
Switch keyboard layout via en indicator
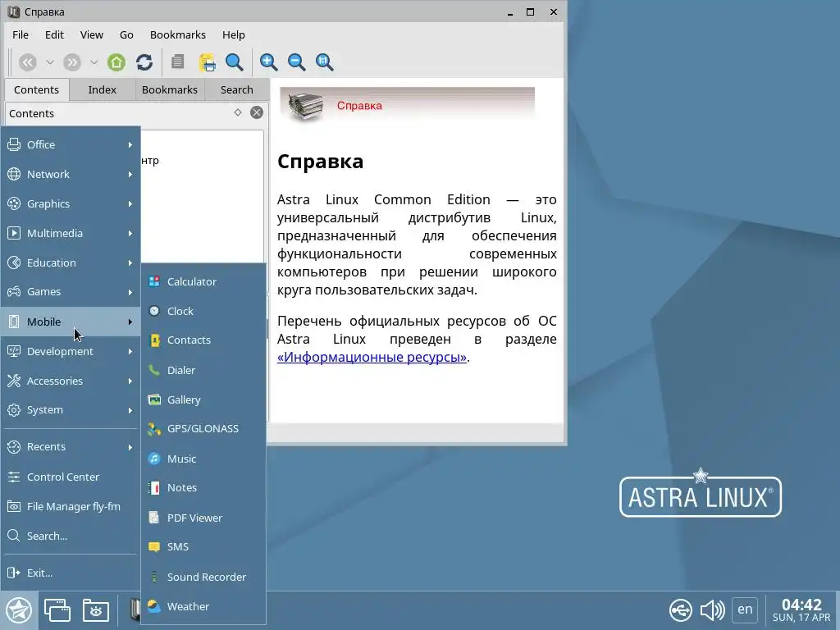click(x=745, y=609)
